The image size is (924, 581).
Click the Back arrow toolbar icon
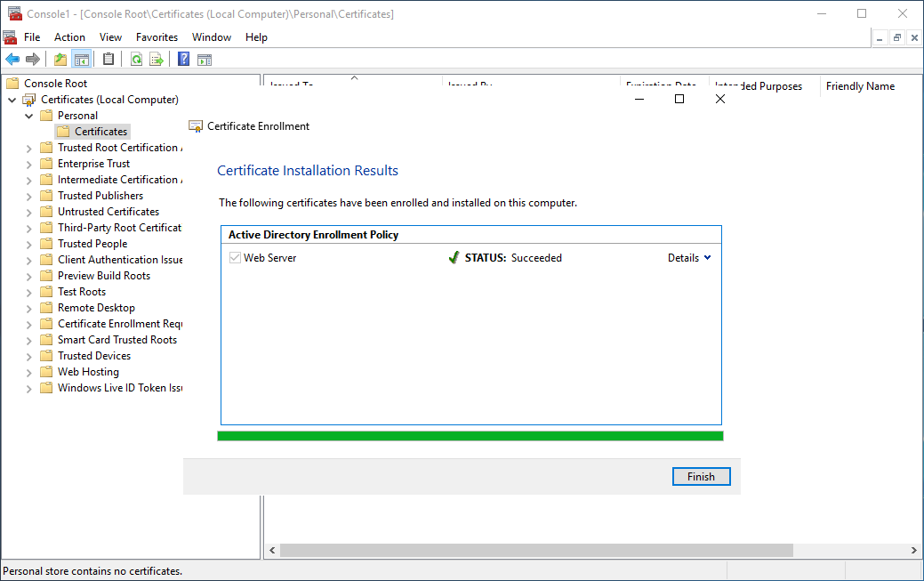point(12,60)
